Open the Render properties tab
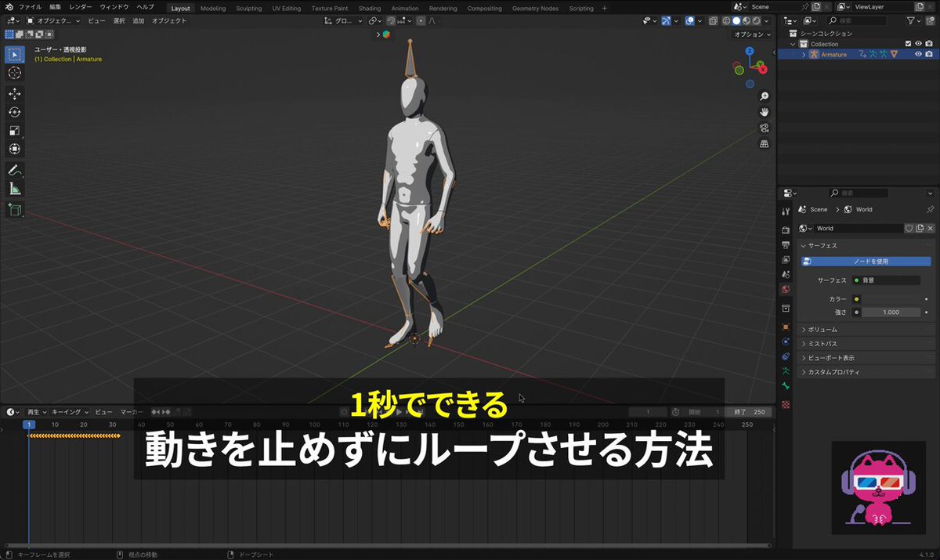 tap(786, 230)
